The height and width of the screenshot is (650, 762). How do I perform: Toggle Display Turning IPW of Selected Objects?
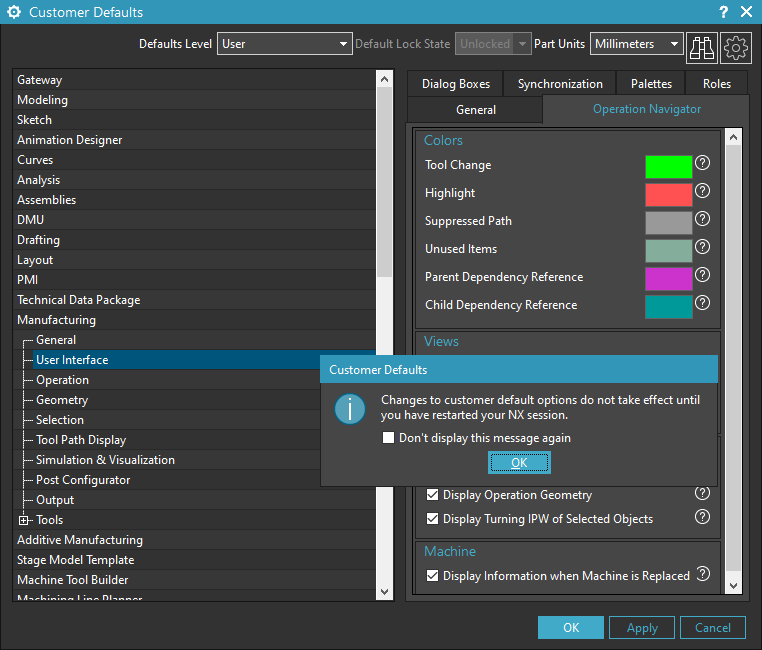tap(432, 518)
